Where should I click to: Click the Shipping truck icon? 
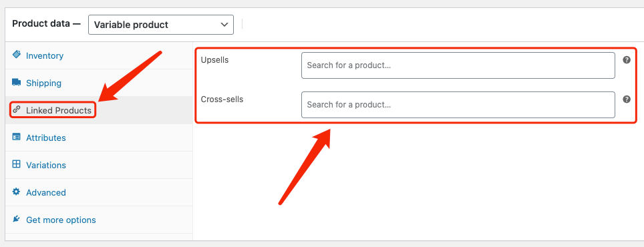(17, 83)
